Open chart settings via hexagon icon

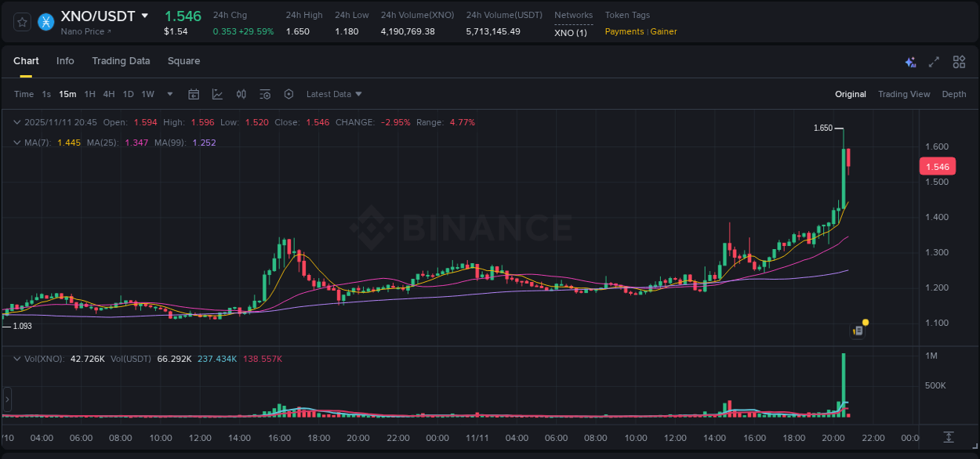coord(289,93)
